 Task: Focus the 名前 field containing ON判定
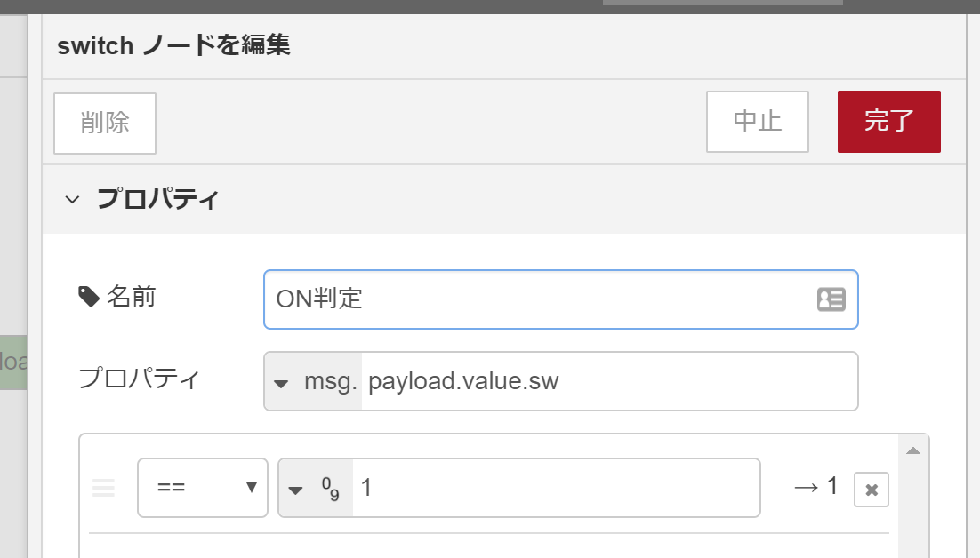point(534,299)
